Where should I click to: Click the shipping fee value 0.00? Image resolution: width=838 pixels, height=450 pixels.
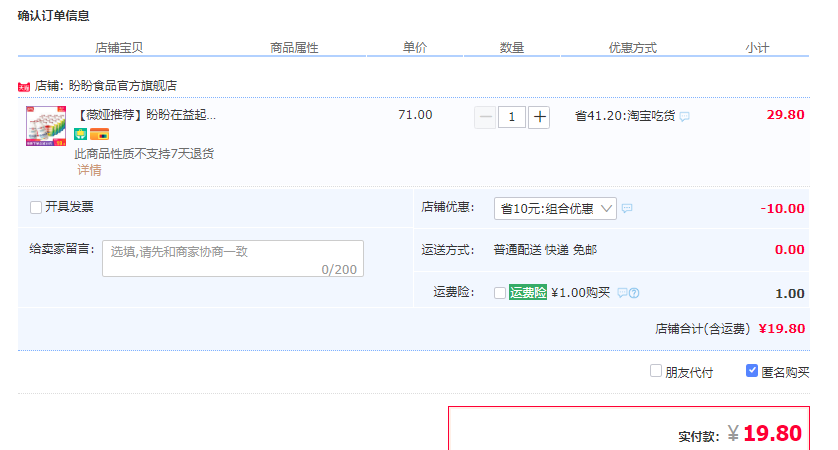pyautogui.click(x=789, y=250)
